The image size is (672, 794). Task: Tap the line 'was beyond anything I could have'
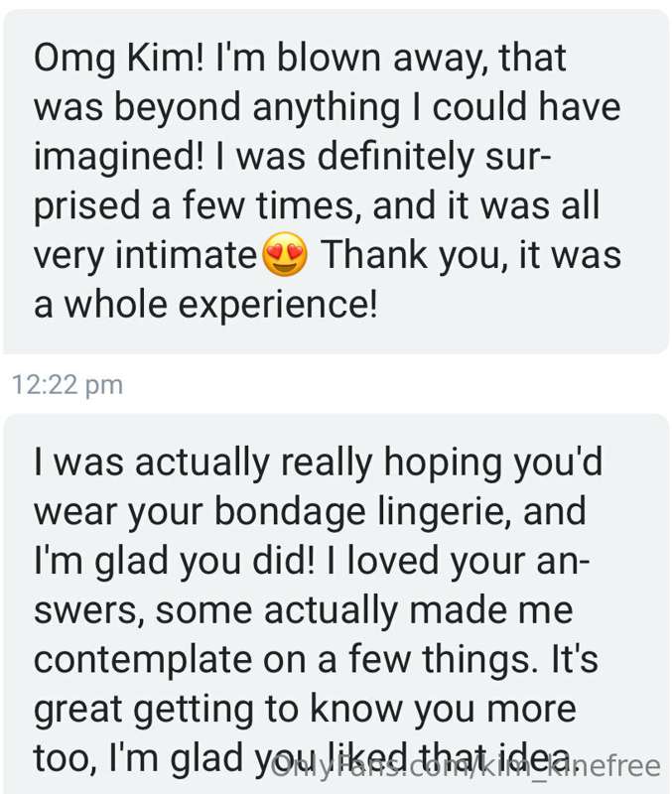(x=328, y=108)
